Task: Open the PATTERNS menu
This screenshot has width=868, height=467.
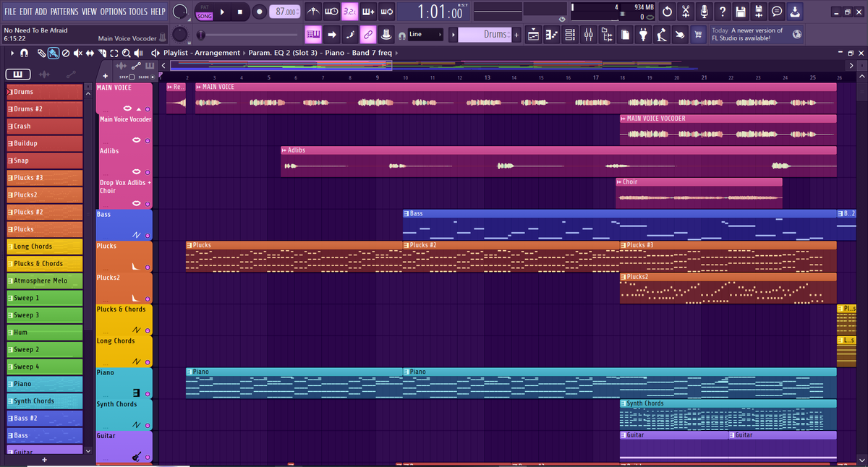Action: coord(64,12)
